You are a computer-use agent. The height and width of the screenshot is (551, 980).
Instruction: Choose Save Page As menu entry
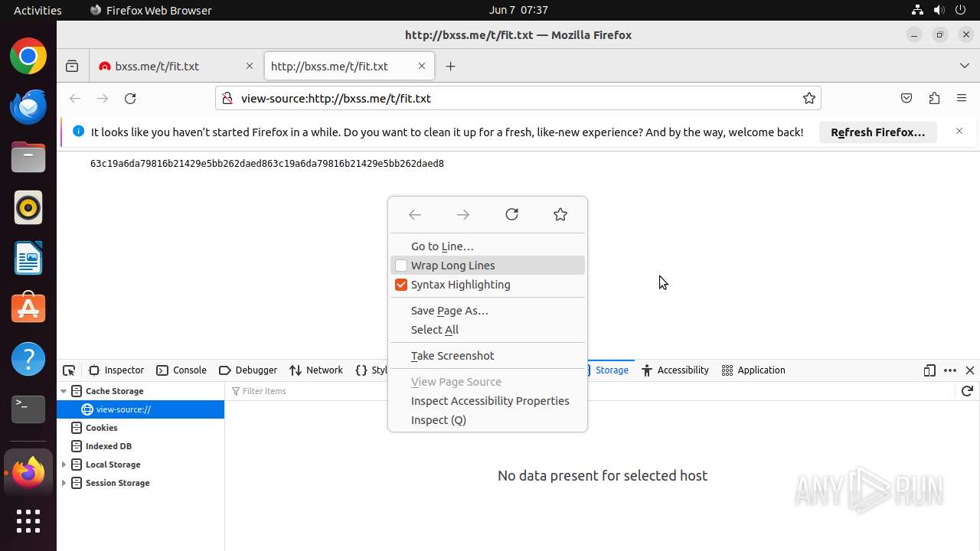(x=488, y=311)
